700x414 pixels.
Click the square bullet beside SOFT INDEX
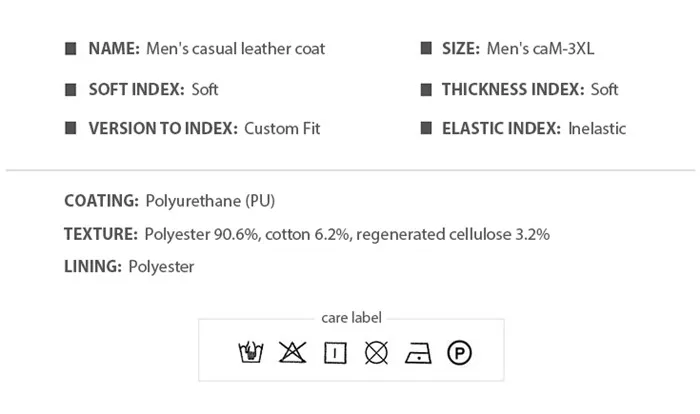71,90
